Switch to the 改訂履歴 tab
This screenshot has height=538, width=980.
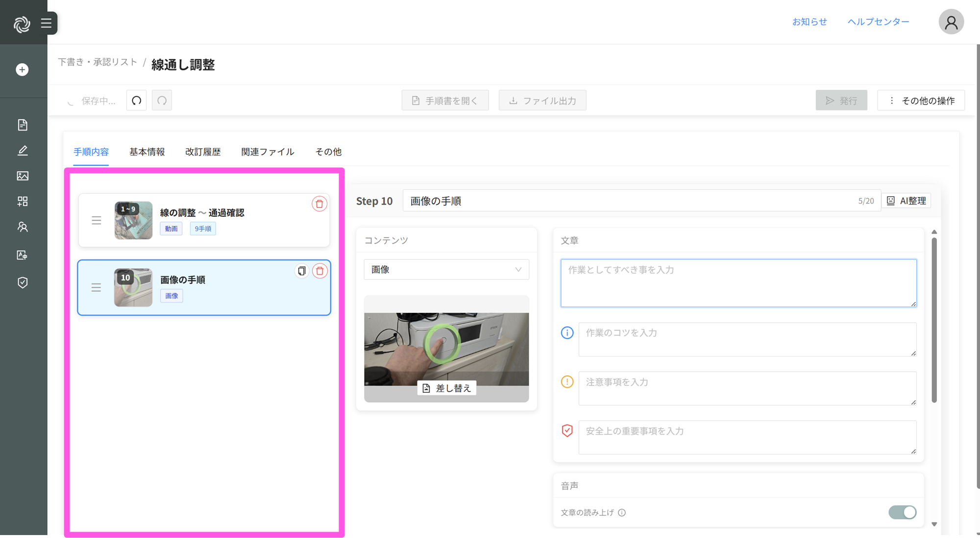click(x=203, y=152)
